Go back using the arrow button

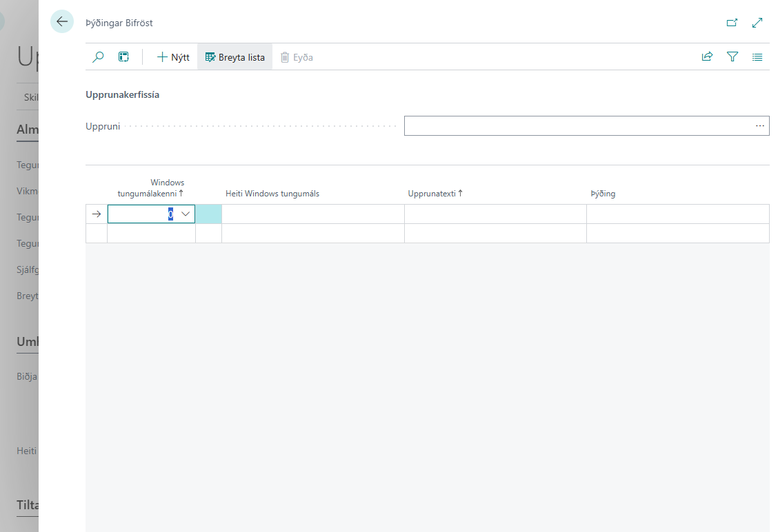click(62, 22)
